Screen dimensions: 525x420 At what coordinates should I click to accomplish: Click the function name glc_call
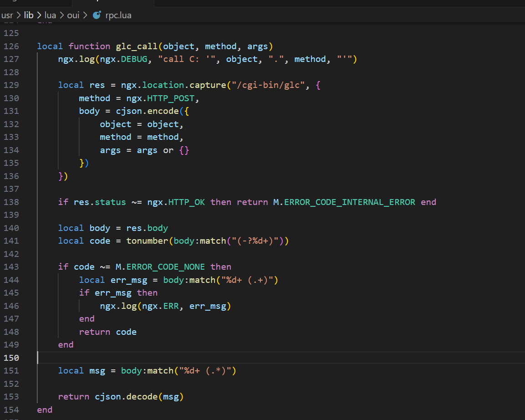tap(137, 46)
